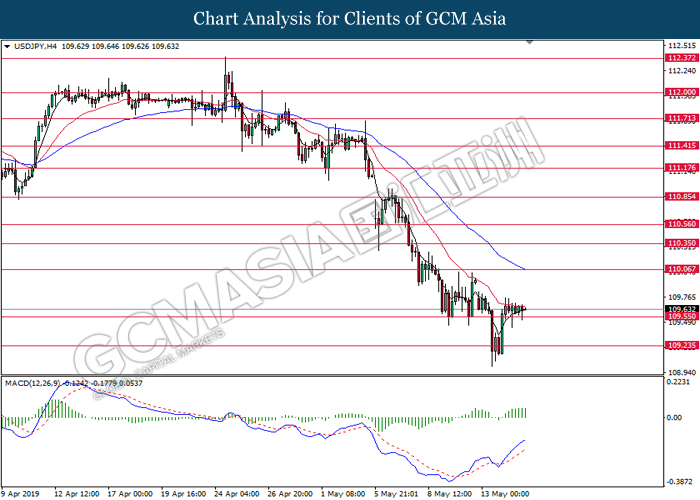700x500 pixels.
Task: Select the 112.372 resistance level label
Action: tap(681, 58)
